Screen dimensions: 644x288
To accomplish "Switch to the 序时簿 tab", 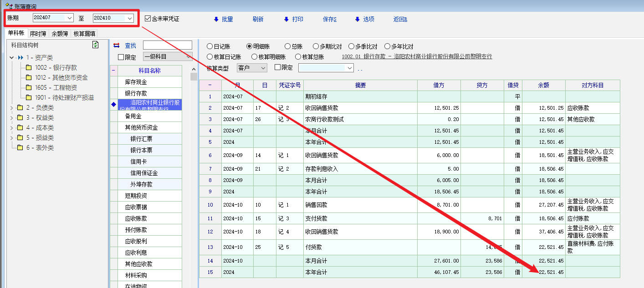I will point(38,33).
